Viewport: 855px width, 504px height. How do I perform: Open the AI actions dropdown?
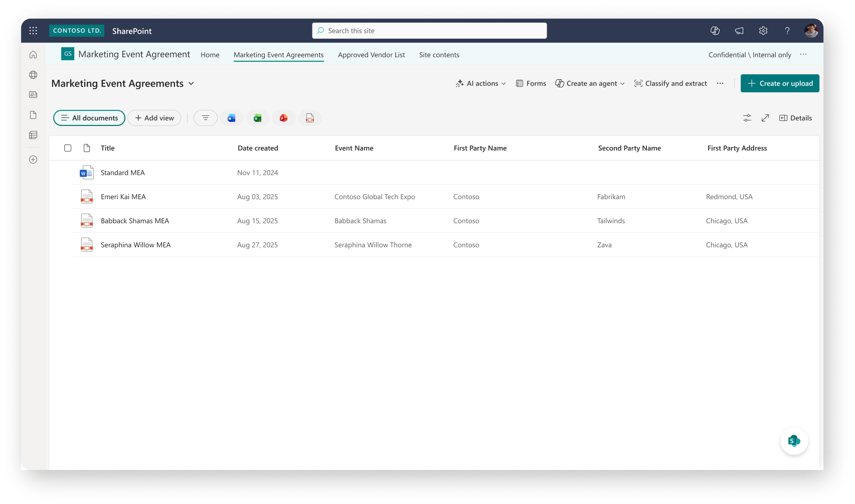[481, 84]
